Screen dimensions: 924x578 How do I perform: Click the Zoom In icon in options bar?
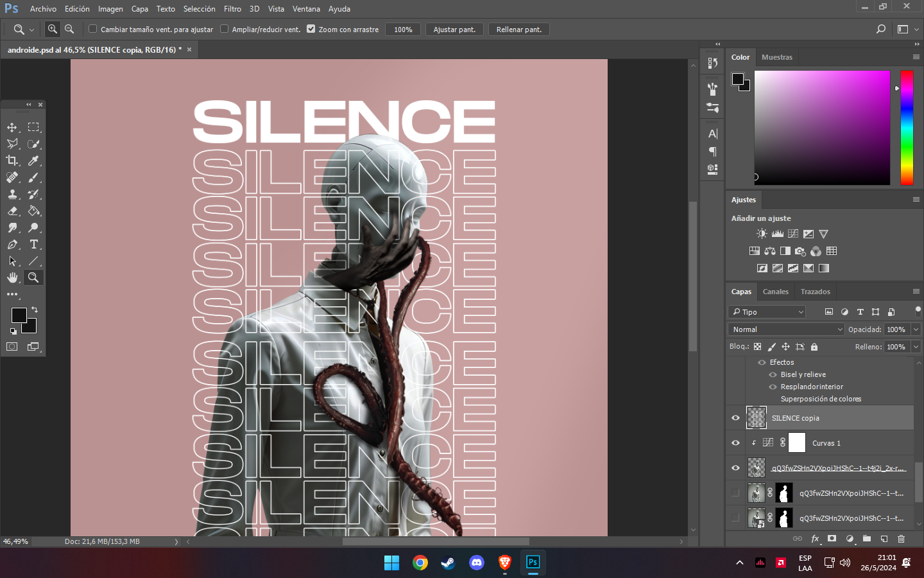click(x=53, y=29)
